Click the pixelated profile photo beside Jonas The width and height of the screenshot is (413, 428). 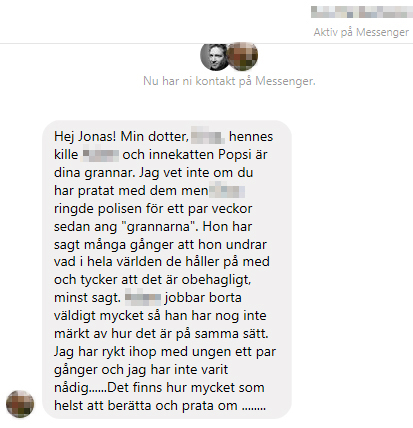pyautogui.click(x=243, y=56)
